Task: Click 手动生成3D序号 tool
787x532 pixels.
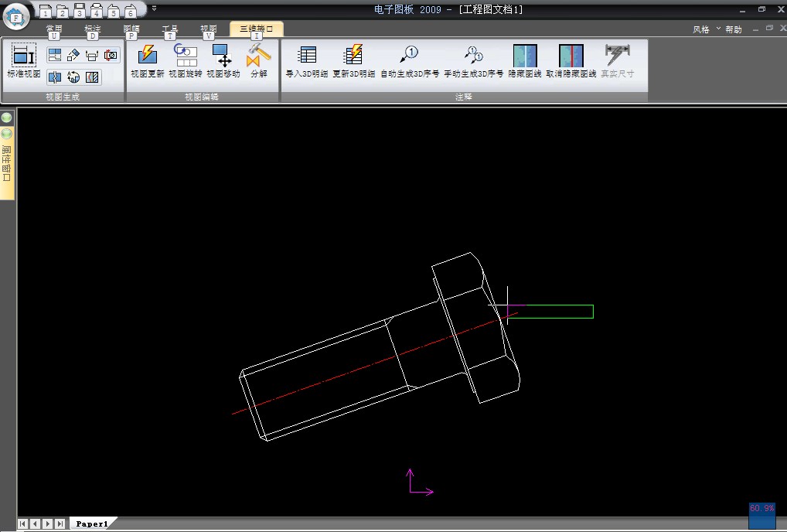Action: [x=473, y=61]
